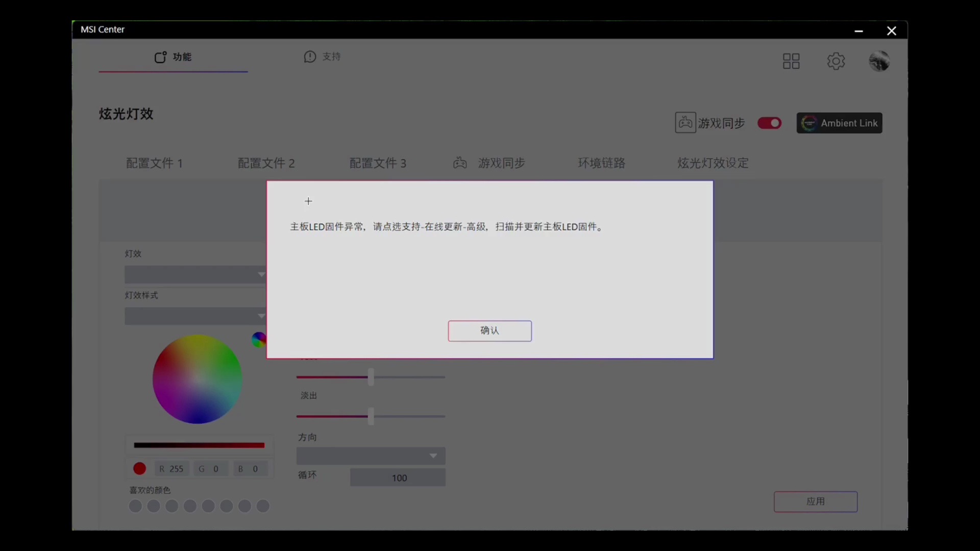Click the R 255 value field

[171, 469]
